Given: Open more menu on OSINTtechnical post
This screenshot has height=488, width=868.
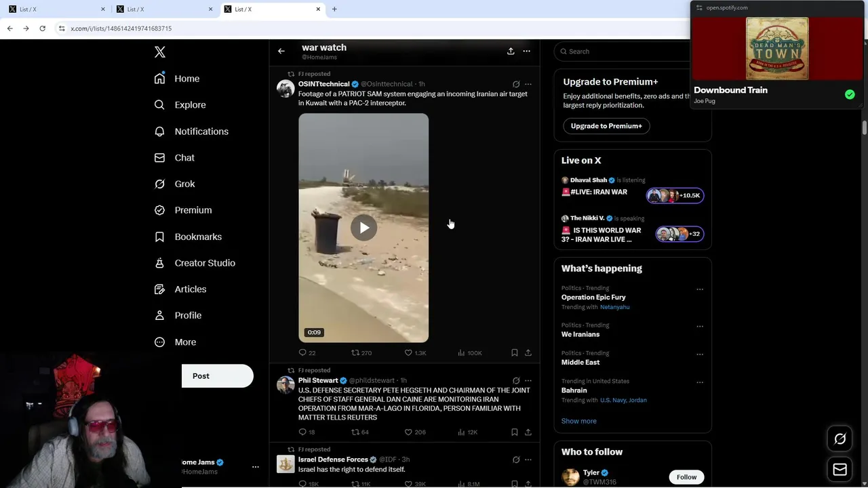Looking at the screenshot, I should (x=528, y=84).
